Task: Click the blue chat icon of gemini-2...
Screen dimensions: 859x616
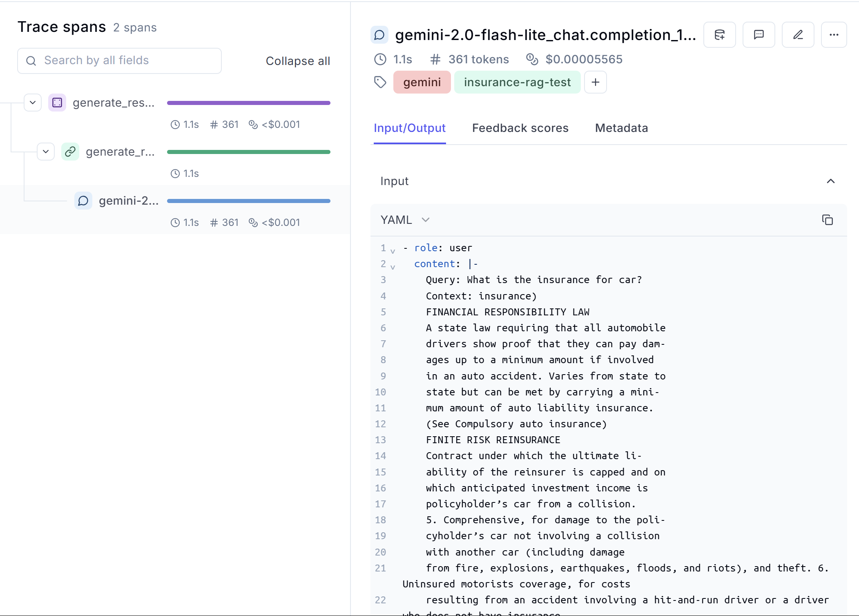Action: [83, 201]
